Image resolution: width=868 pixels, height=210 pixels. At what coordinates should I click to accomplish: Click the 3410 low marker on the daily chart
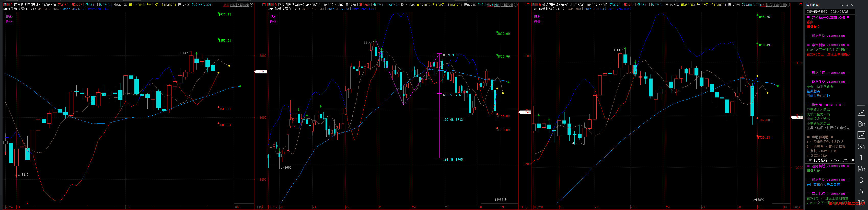click(x=25, y=175)
